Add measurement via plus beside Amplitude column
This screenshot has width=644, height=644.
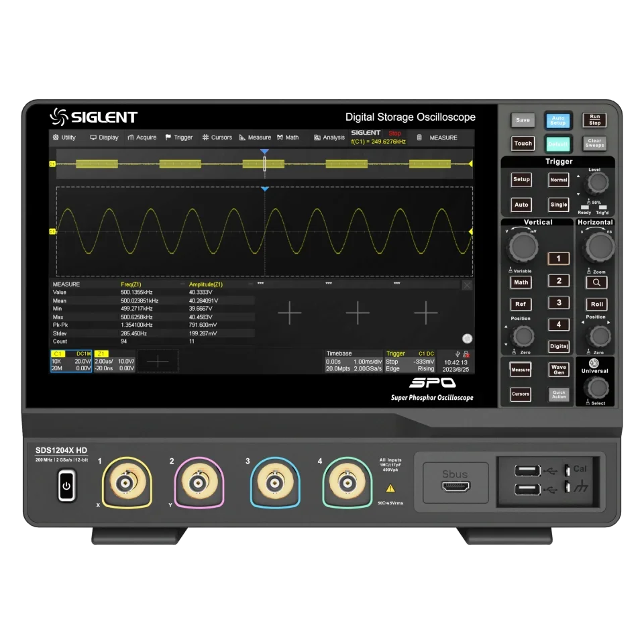[290, 313]
